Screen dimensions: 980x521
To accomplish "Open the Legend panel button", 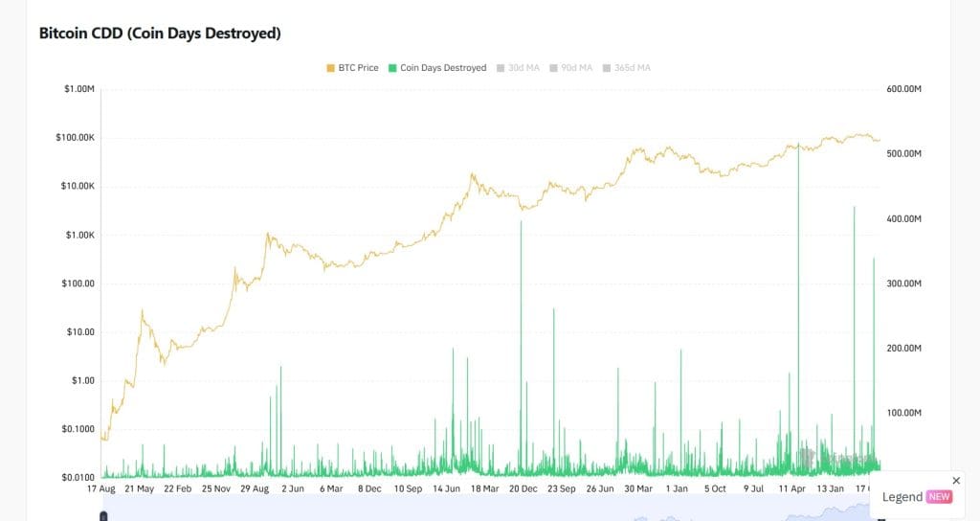I will point(902,497).
